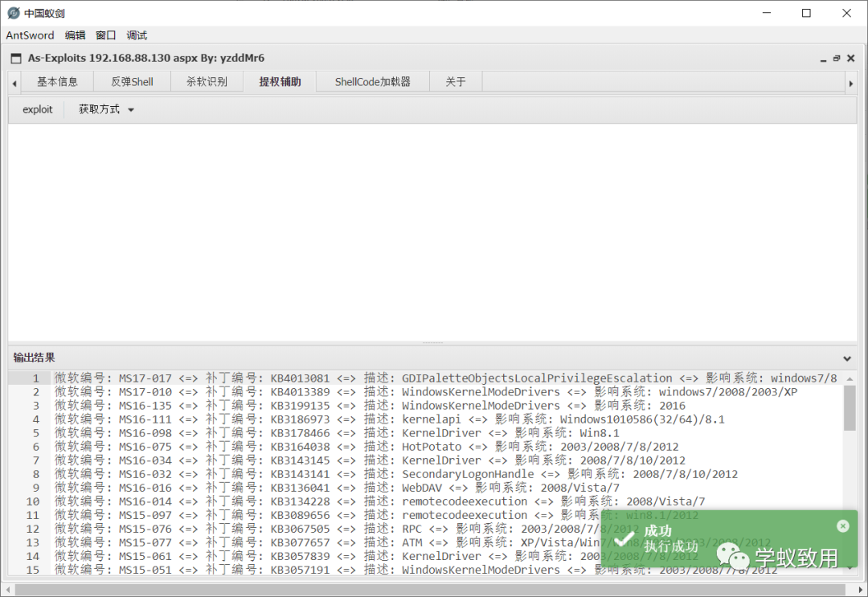
Task: Click the horizontal scrollbar right arrow
Action: (860, 590)
